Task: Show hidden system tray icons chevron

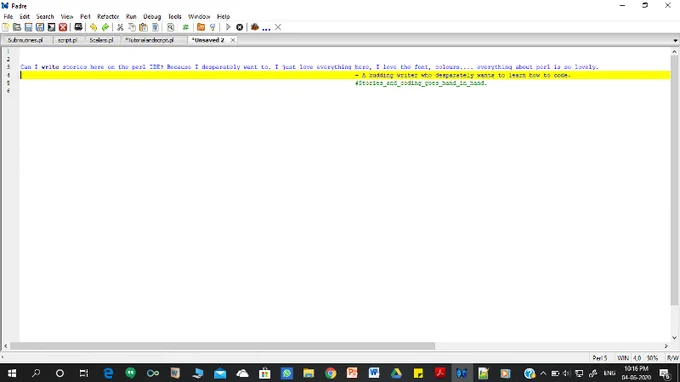Action: click(543, 373)
